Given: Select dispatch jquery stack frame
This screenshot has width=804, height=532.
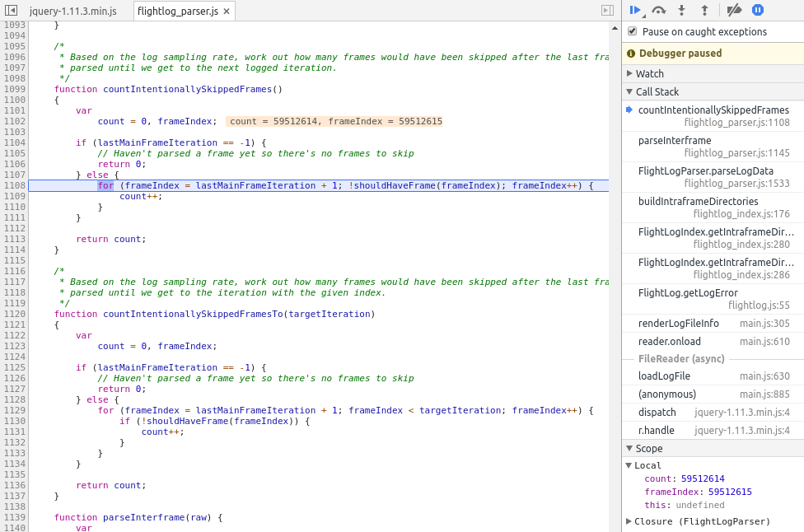Looking at the screenshot, I should click(x=713, y=412).
